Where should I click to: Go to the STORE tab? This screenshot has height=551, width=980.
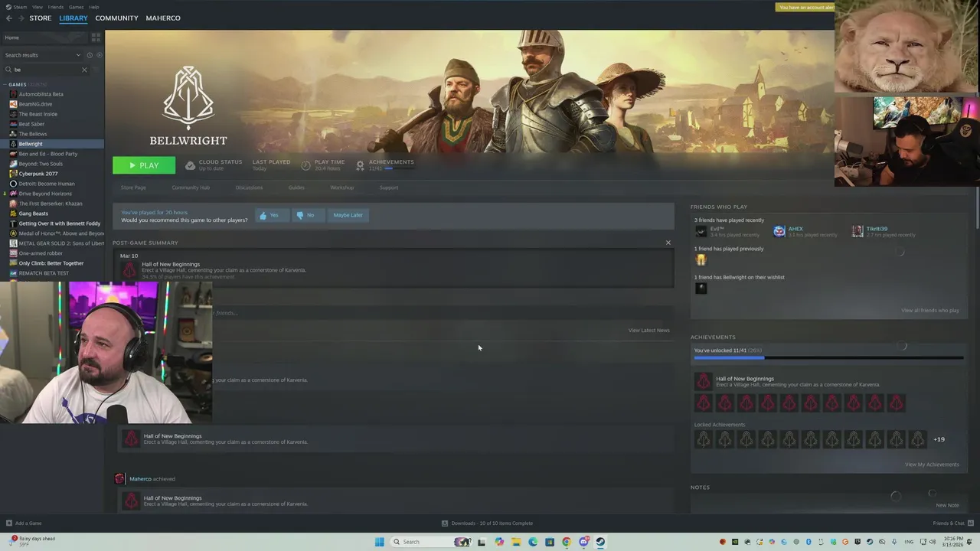pos(41,18)
